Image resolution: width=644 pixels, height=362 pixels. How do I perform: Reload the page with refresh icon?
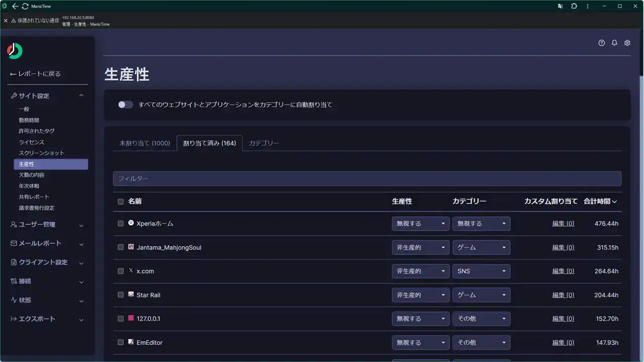pos(25,7)
